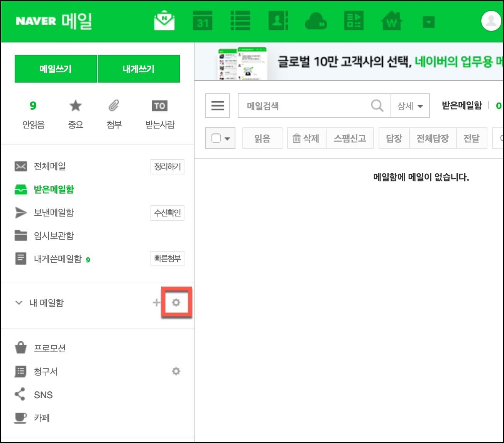504x443 pixels.
Task: Open the memo list icon in header
Action: point(240,21)
